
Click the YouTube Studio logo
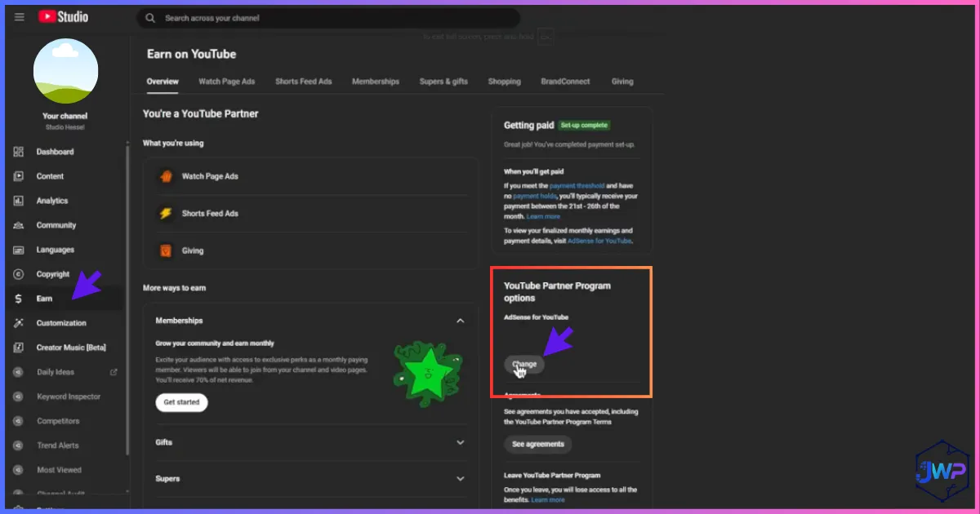[64, 17]
